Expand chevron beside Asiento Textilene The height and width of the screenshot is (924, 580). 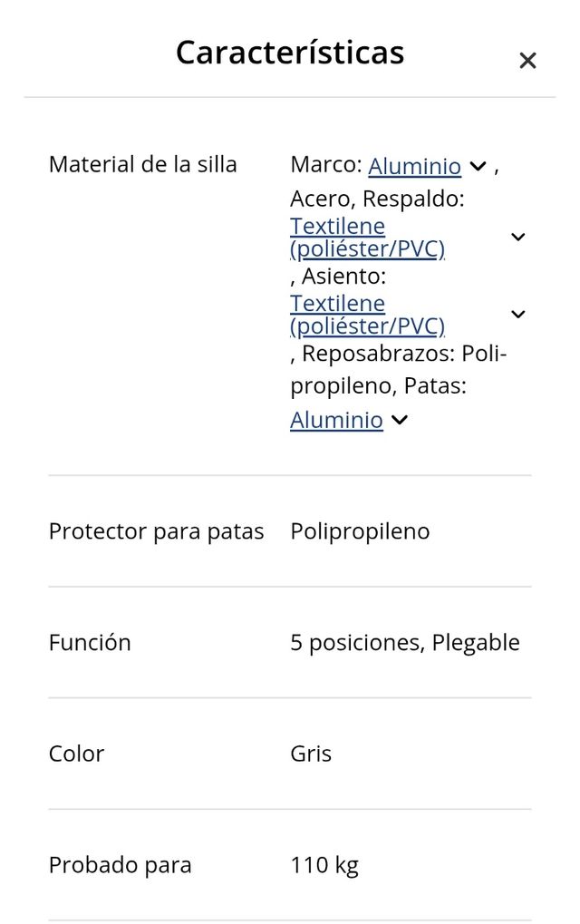[517, 314]
